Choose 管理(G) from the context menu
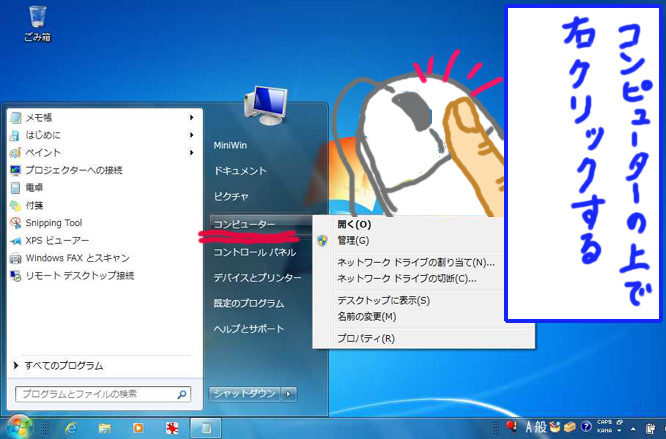This screenshot has height=439, width=666. point(353,240)
